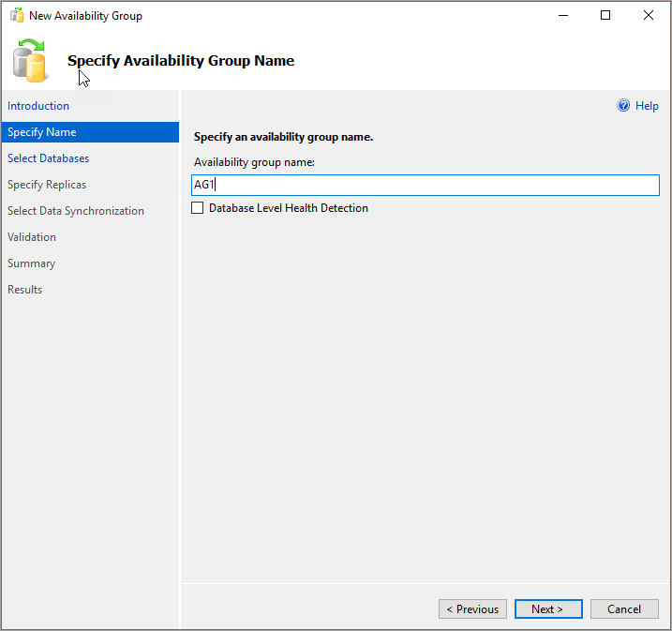Select the Results step
672x631 pixels.
click(25, 290)
